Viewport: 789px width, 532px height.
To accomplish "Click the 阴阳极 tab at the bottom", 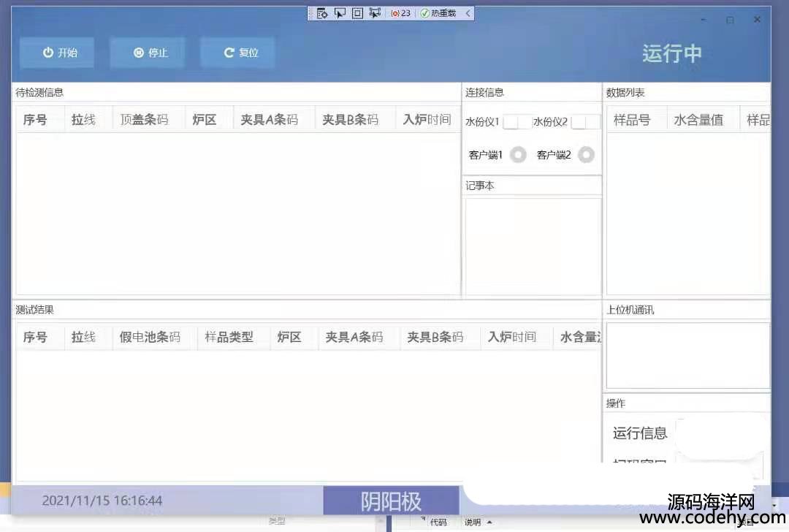I will [391, 501].
